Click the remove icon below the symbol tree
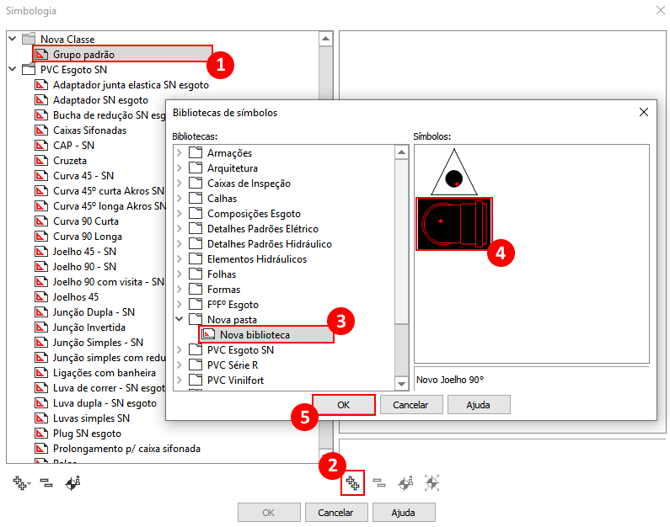 (x=45, y=482)
